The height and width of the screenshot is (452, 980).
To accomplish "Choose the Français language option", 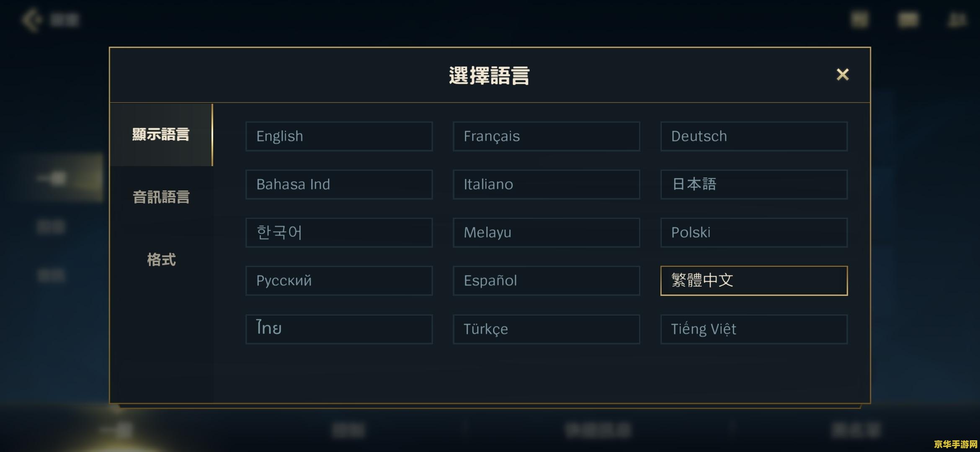I will pyautogui.click(x=546, y=136).
